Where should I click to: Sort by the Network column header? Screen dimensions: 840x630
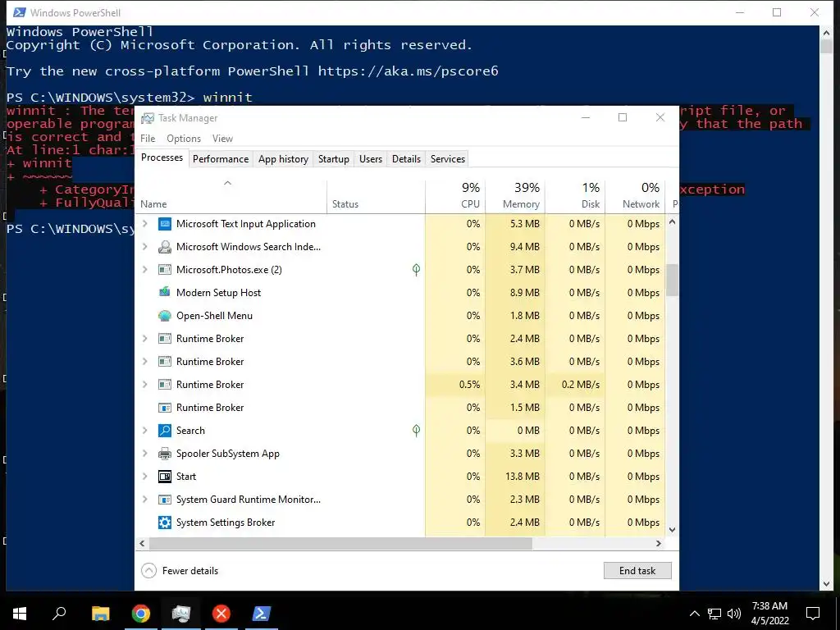[x=635, y=197]
